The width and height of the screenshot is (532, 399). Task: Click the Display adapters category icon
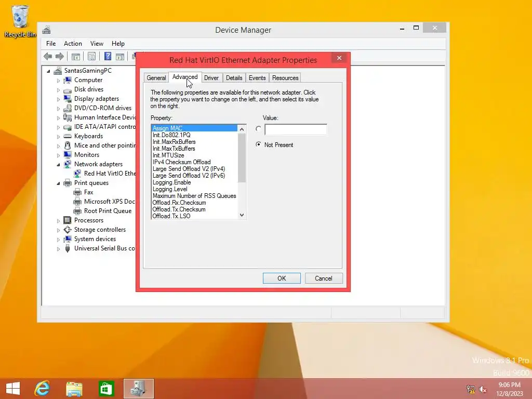pos(68,99)
